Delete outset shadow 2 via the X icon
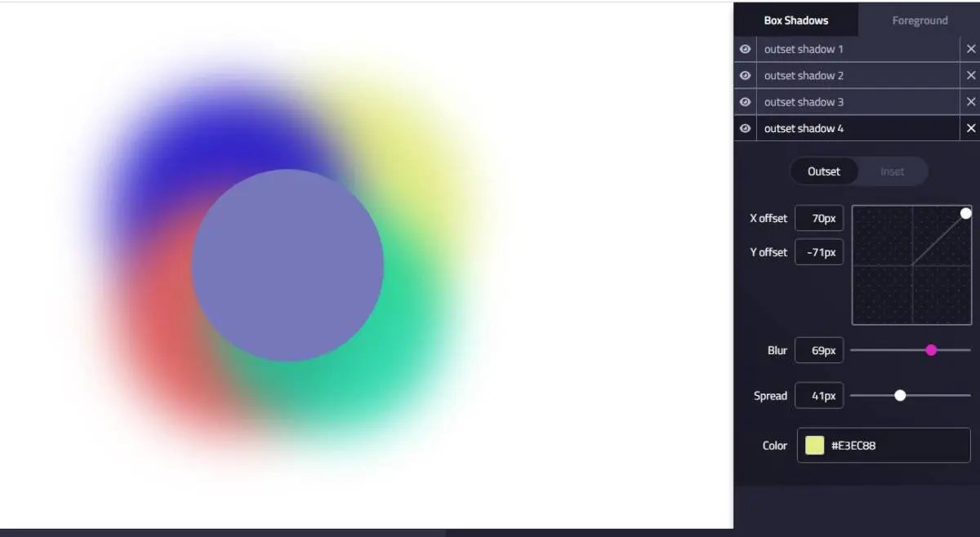Screen dimensions: 980x537 pos(970,75)
